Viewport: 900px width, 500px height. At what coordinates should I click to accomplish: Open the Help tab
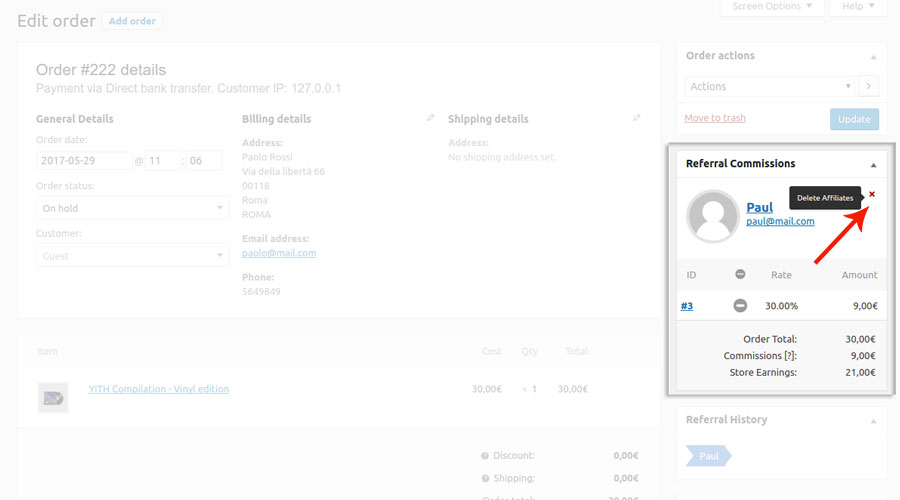click(x=858, y=7)
